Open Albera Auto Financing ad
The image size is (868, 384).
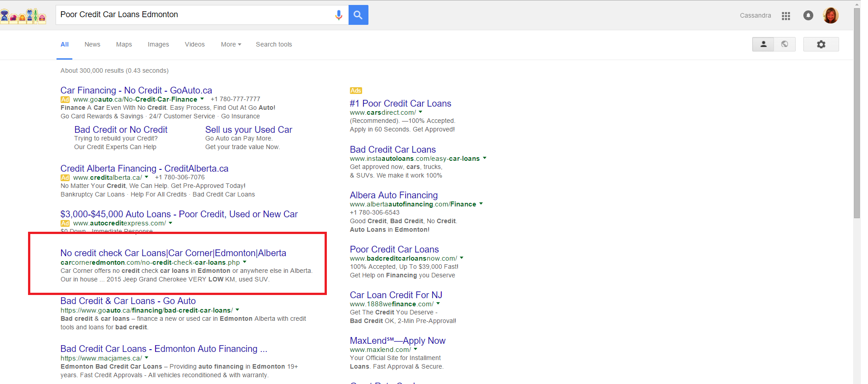coord(394,195)
